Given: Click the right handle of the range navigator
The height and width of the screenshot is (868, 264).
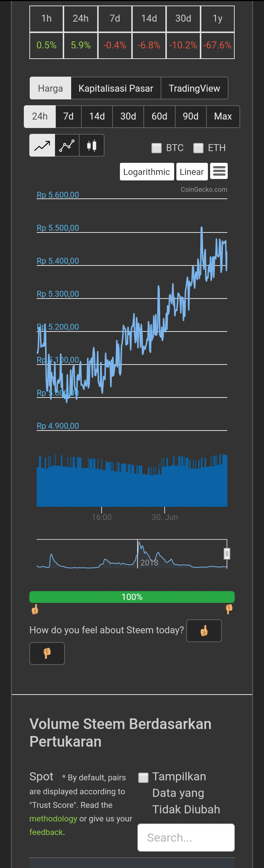Looking at the screenshot, I should click(227, 554).
